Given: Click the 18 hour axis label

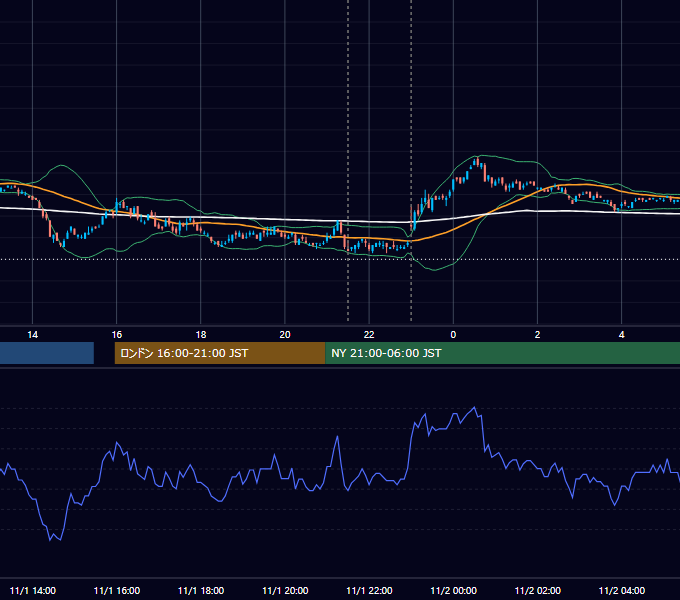Looking at the screenshot, I should pyautogui.click(x=201, y=335).
